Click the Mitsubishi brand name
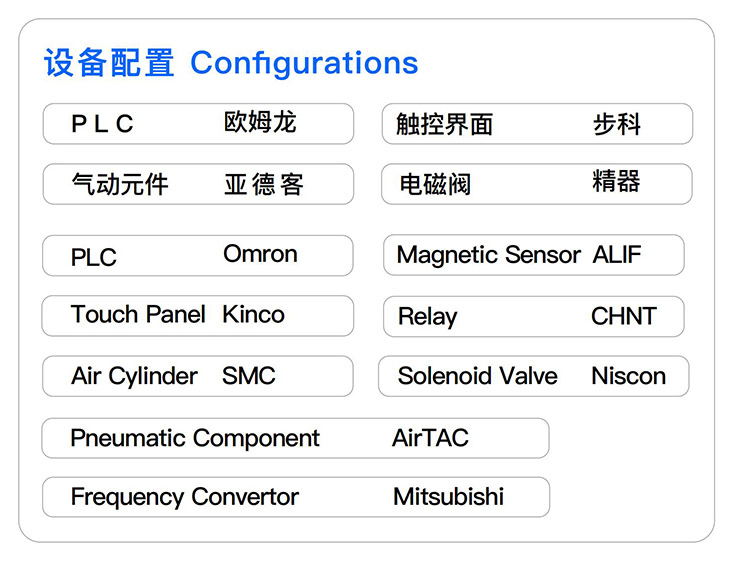 pyautogui.click(x=448, y=497)
